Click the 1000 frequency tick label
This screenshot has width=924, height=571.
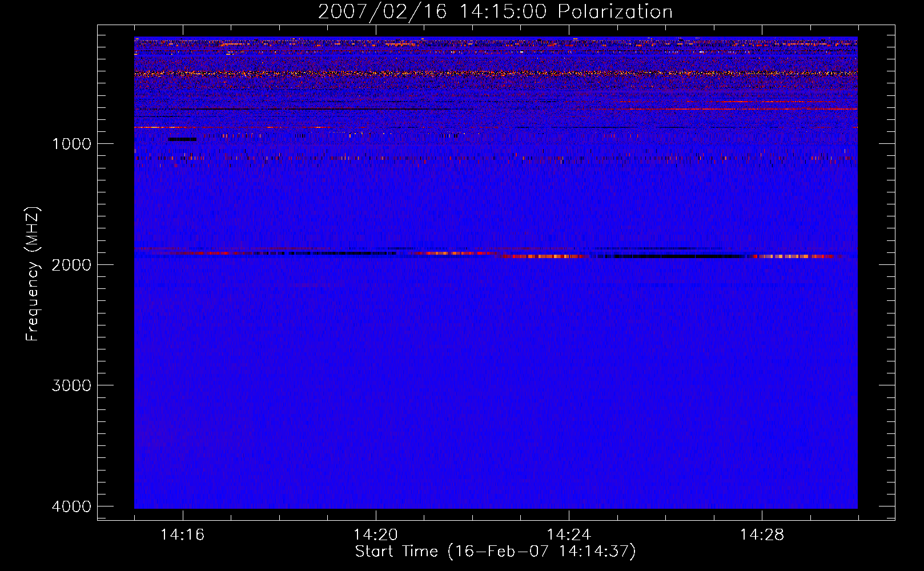[71, 143]
